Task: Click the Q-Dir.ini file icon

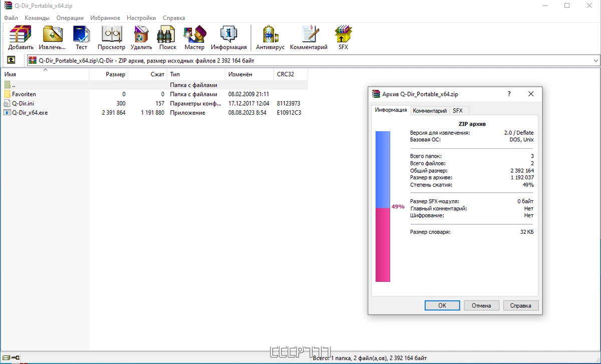Action: coord(7,103)
